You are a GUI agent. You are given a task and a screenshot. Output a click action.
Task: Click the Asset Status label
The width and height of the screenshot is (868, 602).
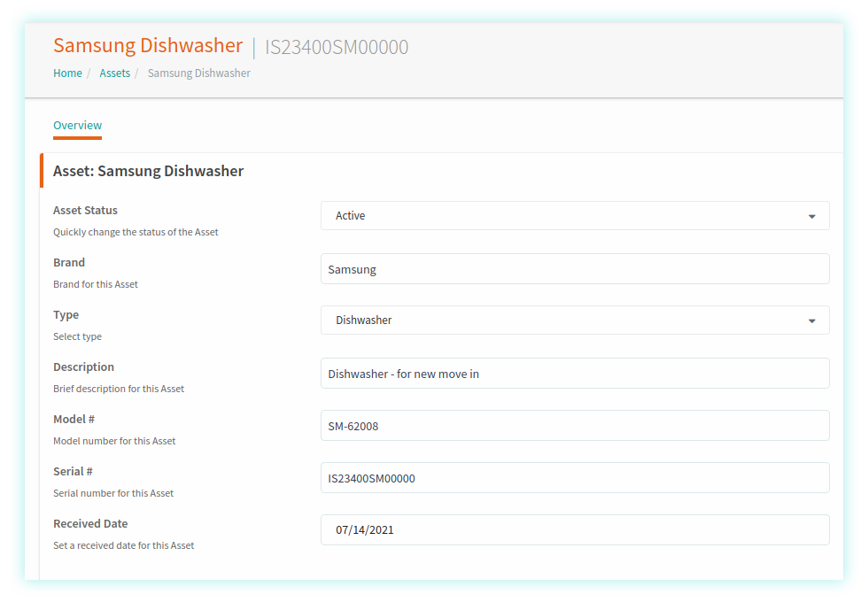pyautogui.click(x=85, y=211)
